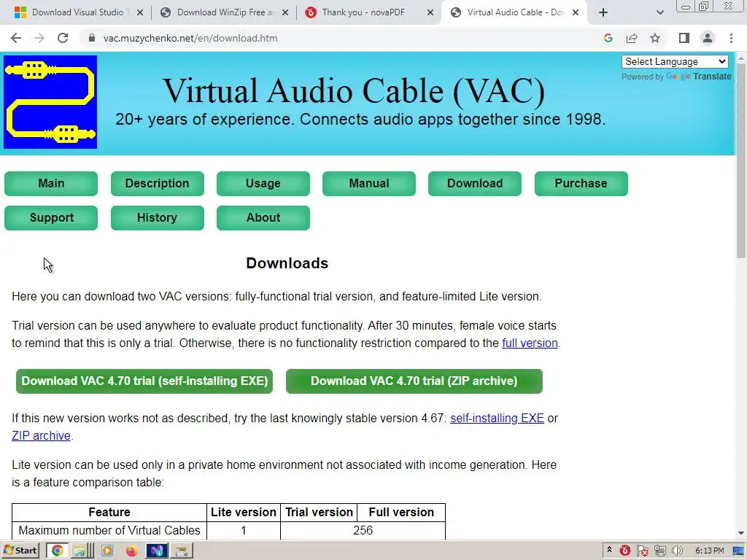Open a new browser tab
This screenshot has width=747, height=560.
pos(603,12)
